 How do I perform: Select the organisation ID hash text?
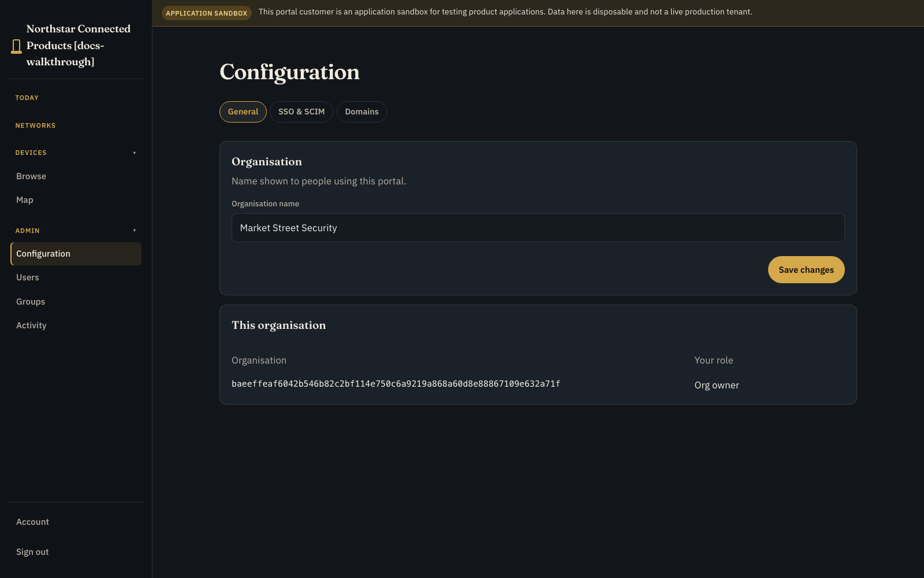click(396, 384)
